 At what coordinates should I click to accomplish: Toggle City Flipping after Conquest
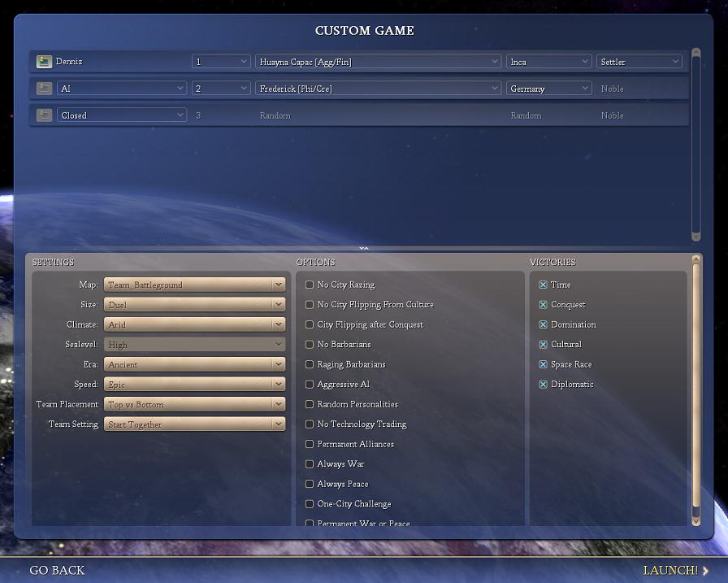click(x=310, y=324)
